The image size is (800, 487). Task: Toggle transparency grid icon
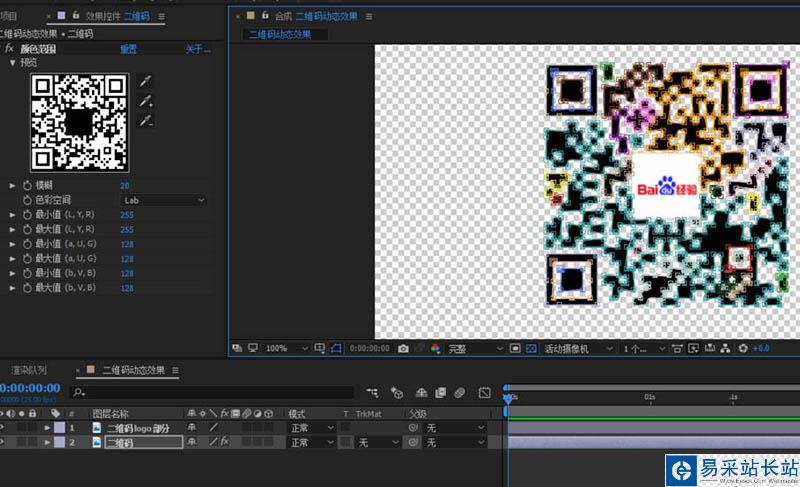tap(531, 348)
